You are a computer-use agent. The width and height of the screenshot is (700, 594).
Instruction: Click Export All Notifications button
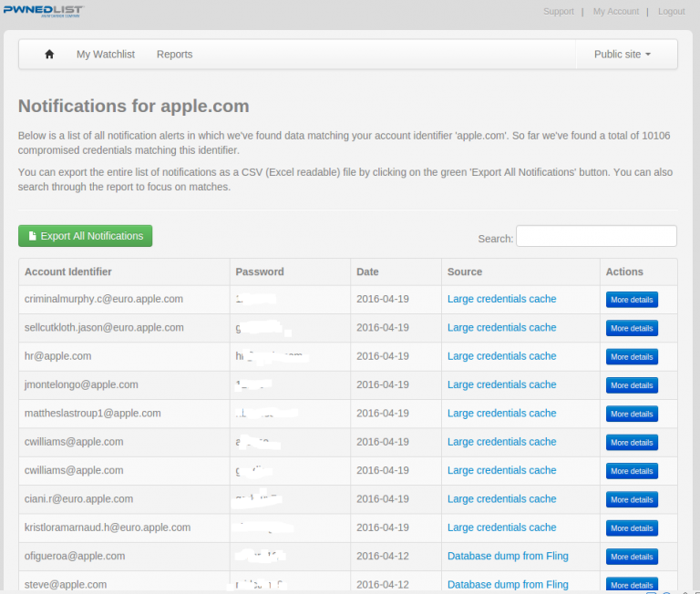click(86, 236)
